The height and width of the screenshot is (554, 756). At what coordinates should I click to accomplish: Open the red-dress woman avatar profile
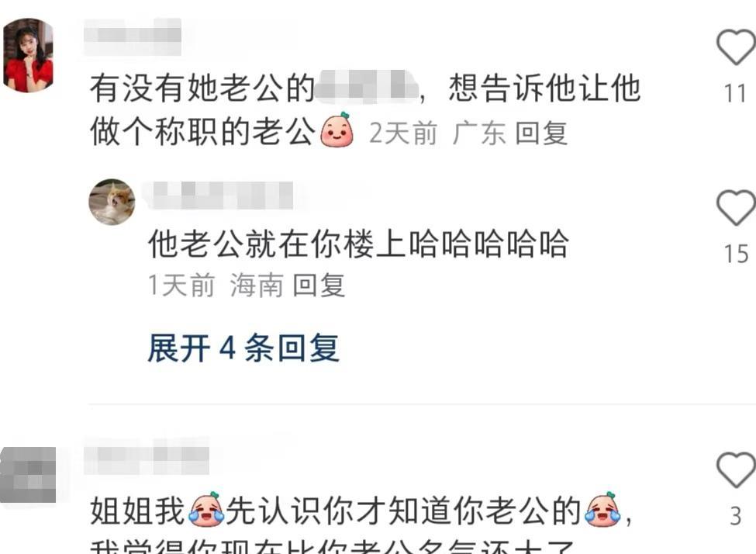coord(29,55)
